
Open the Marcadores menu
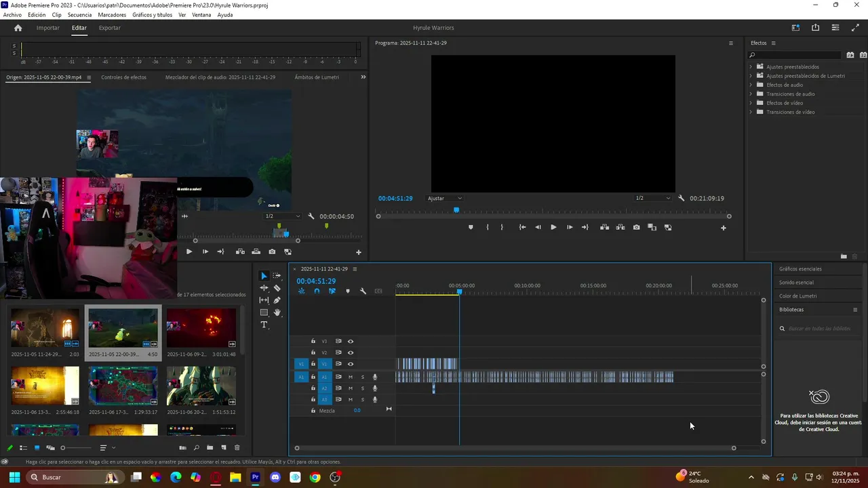click(112, 14)
